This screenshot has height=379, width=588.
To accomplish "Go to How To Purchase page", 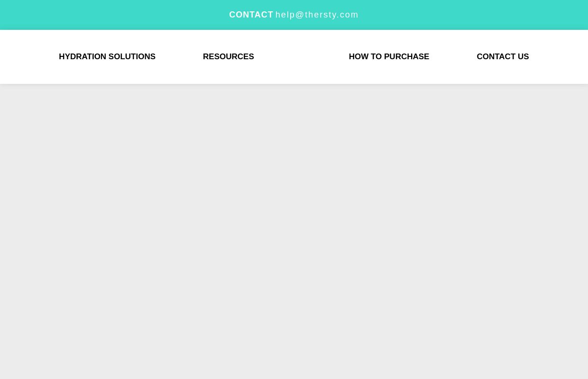I will tap(389, 57).
